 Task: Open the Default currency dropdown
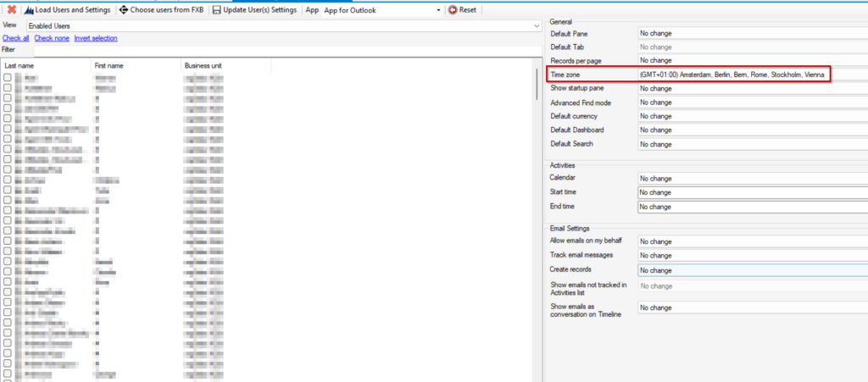pos(753,117)
